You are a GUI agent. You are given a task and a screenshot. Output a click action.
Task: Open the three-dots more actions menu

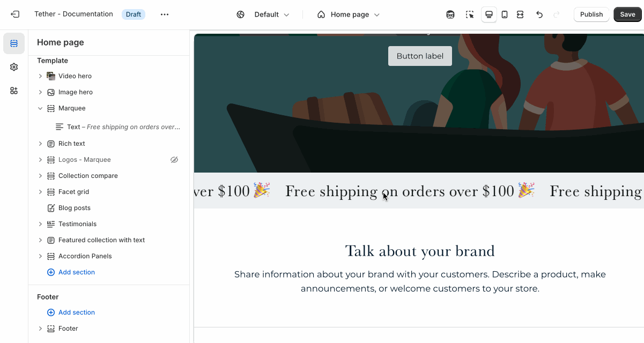pos(165,14)
